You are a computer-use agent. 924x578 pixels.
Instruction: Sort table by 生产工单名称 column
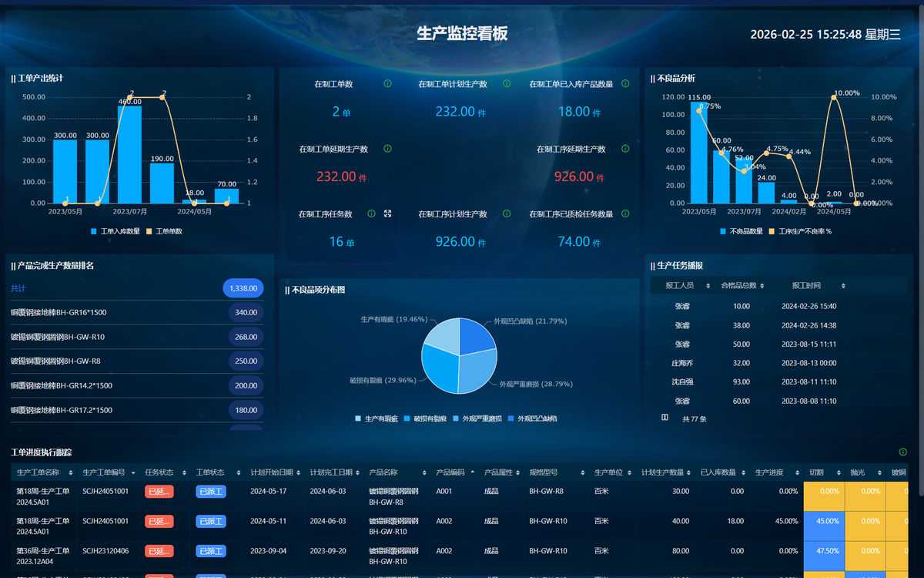click(71, 472)
